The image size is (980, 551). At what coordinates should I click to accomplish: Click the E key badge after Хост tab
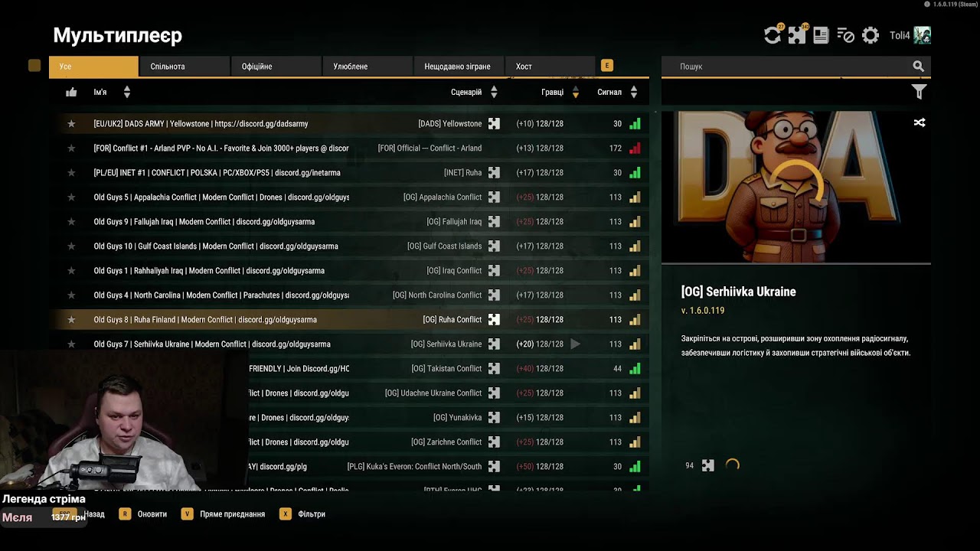pos(607,66)
